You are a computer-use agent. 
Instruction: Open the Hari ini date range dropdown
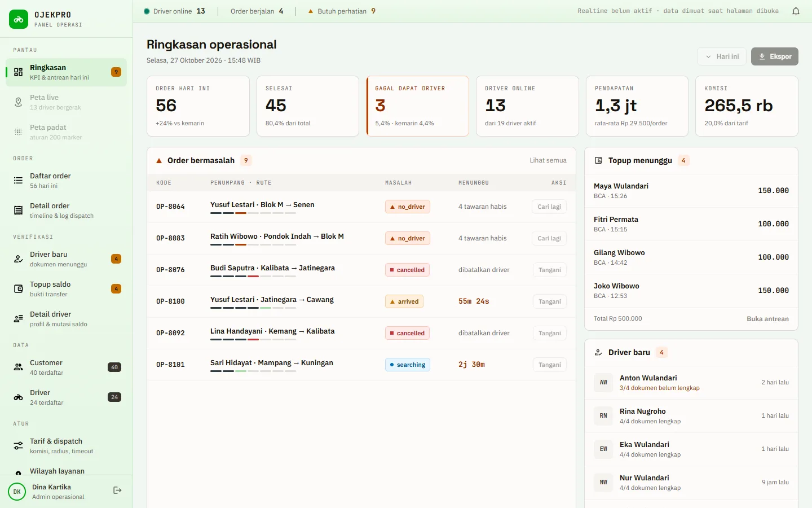pos(722,56)
